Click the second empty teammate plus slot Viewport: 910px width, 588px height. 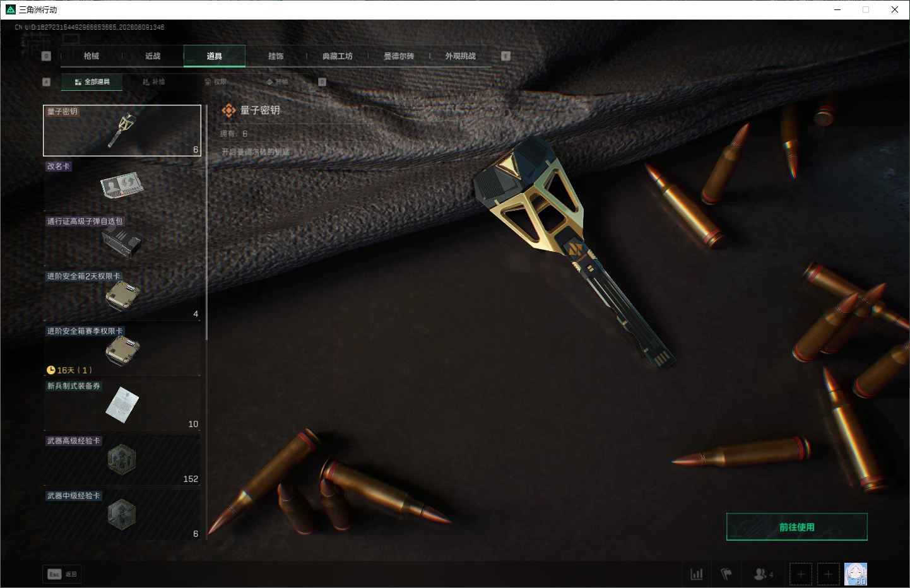click(x=829, y=574)
